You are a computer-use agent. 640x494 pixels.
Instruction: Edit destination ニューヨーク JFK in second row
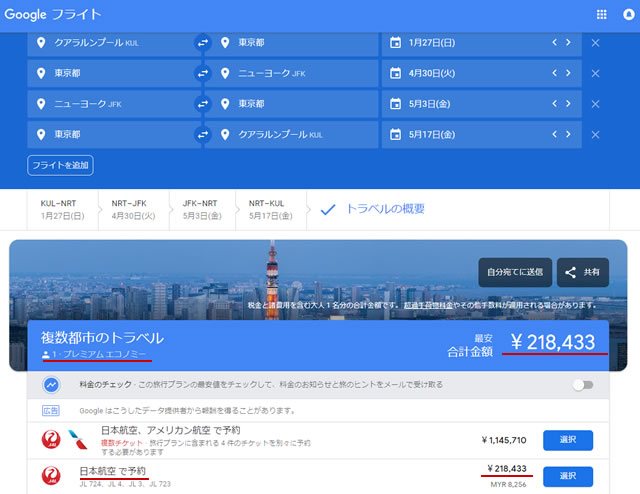click(x=291, y=73)
